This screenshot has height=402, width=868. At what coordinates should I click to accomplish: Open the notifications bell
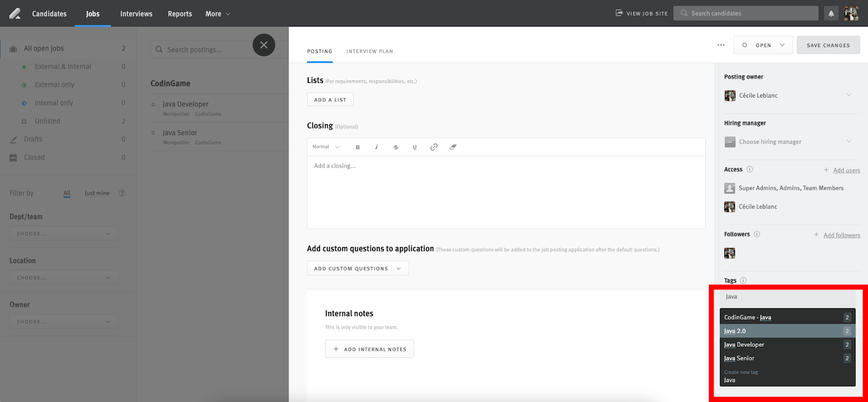(831, 14)
